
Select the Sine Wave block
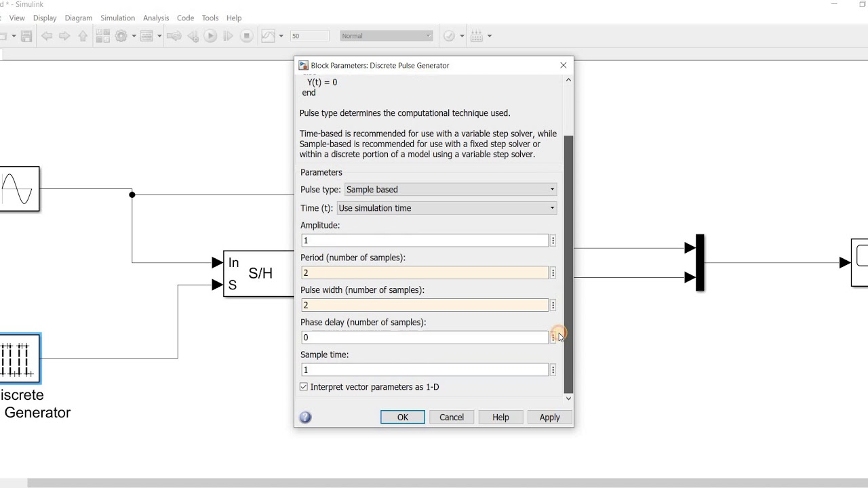click(x=19, y=188)
